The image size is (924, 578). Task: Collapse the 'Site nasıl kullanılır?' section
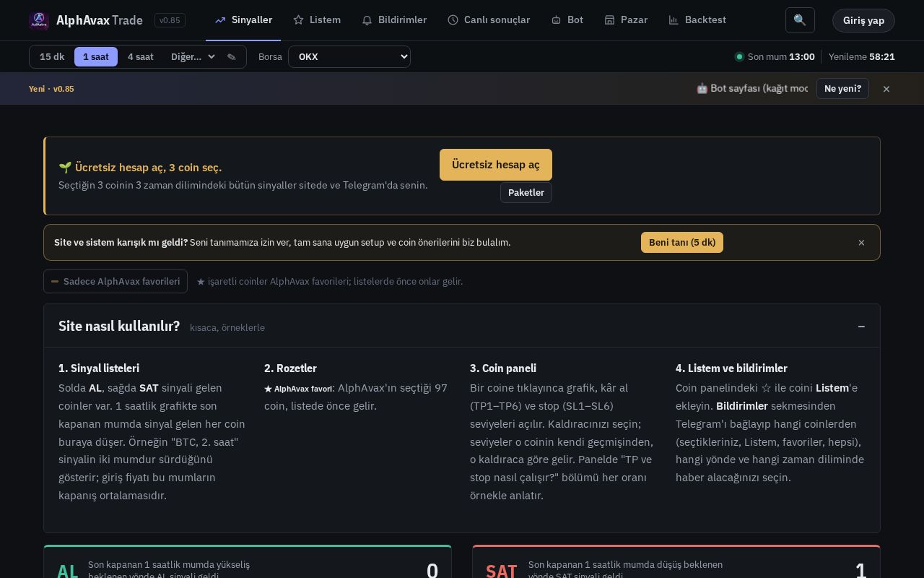861,327
